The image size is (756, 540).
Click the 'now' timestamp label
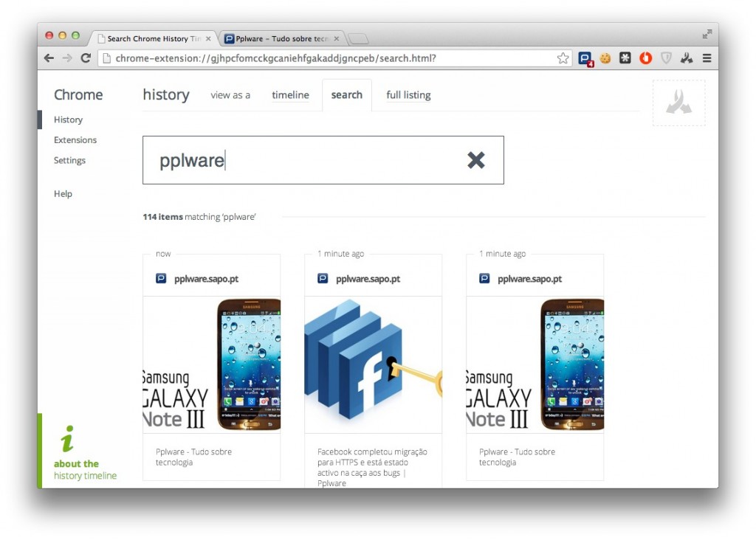[x=163, y=253]
